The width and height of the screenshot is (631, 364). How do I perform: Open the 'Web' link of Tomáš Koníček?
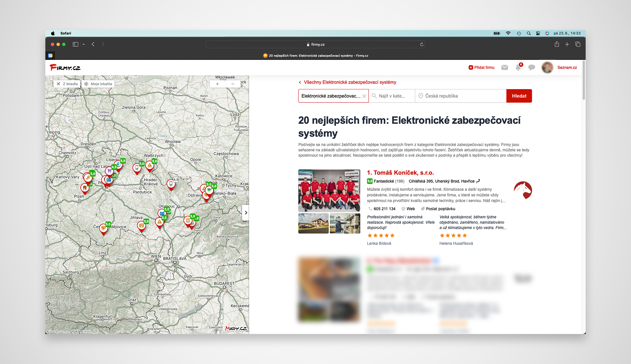pos(408,209)
